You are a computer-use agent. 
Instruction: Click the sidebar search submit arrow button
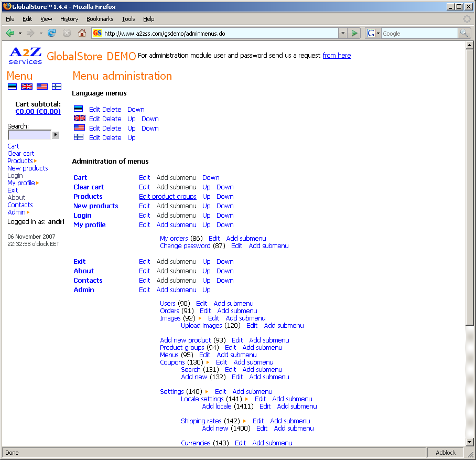(55, 135)
